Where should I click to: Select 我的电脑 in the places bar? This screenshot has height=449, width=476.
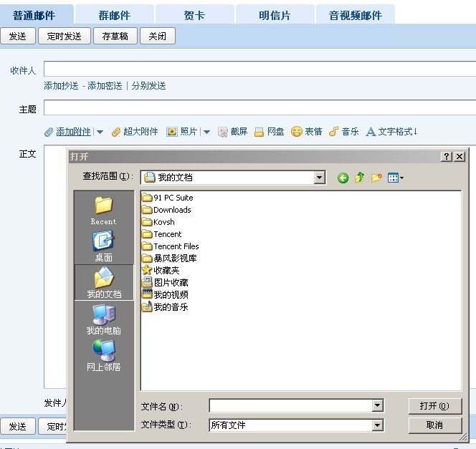coord(103,320)
